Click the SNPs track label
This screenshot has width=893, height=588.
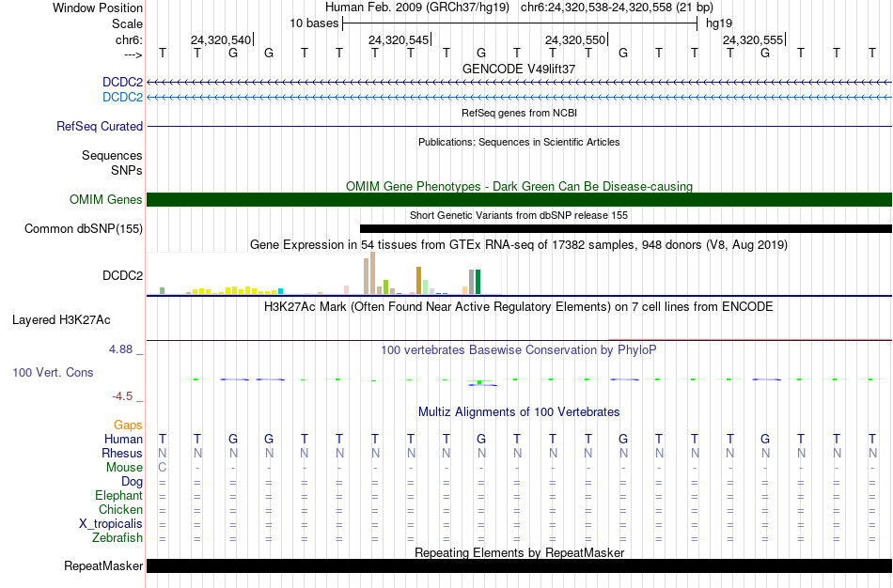pos(127,170)
